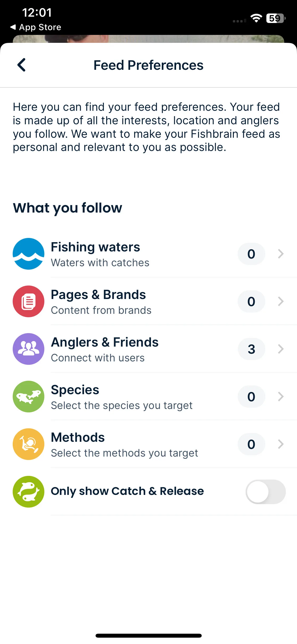Click the green Species fish icon
Image resolution: width=297 pixels, height=644 pixels.
pyautogui.click(x=29, y=397)
